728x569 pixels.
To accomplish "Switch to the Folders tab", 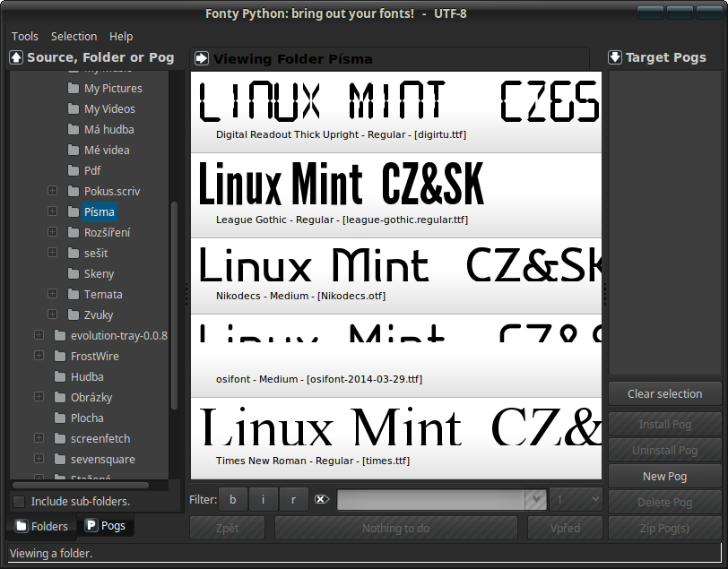I will tap(41, 526).
